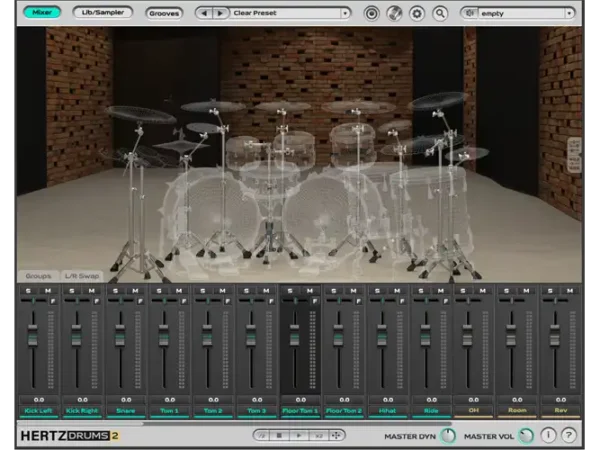The height and width of the screenshot is (450, 600).
Task: Switch to the Grooves tab
Action: pos(164,13)
